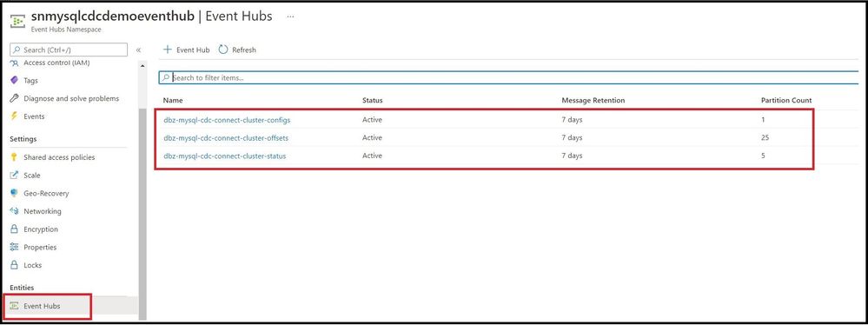Click the Settings section heading
The image size is (868, 325).
tap(23, 139)
